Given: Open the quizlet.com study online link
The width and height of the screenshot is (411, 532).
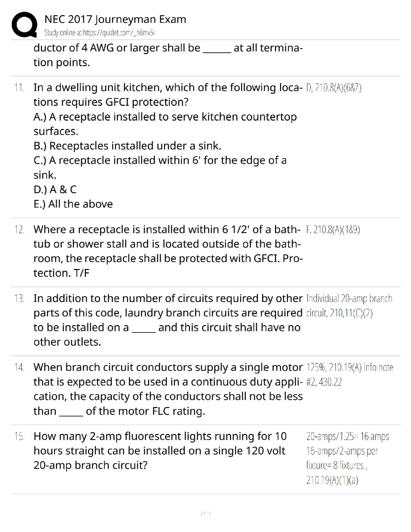Looking at the screenshot, I should click(99, 33).
